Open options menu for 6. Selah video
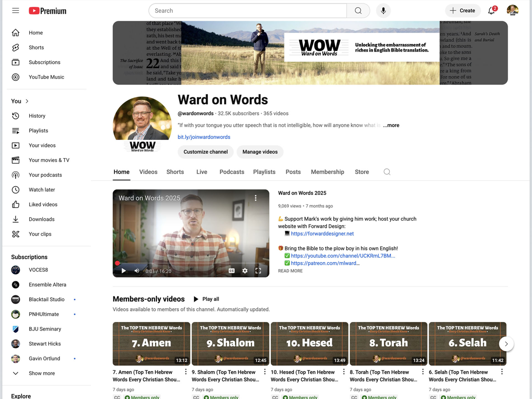Image resolution: width=532 pixels, height=399 pixels. coord(502,372)
